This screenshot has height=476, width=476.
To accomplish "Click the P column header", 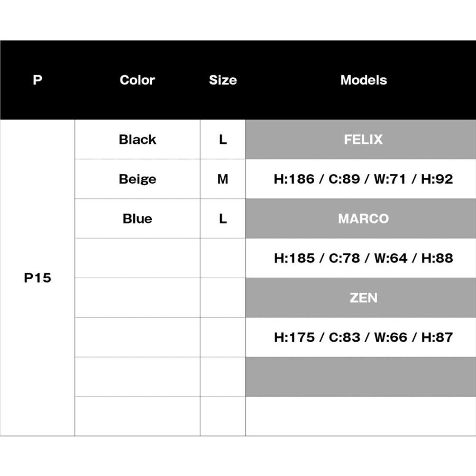I will [x=37, y=80].
